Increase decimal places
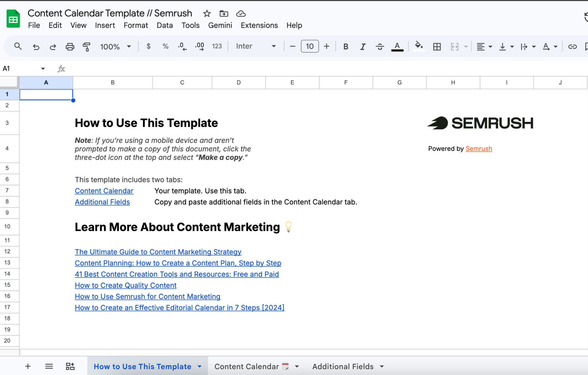 200,46
